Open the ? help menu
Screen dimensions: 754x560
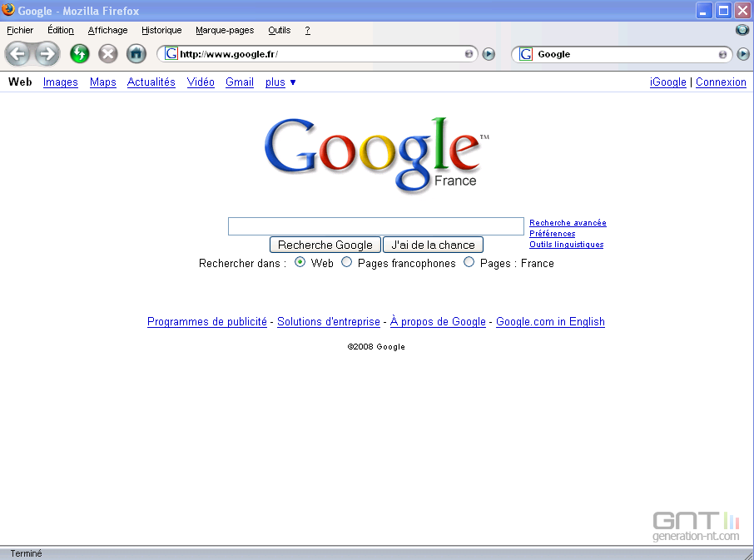[x=307, y=30]
